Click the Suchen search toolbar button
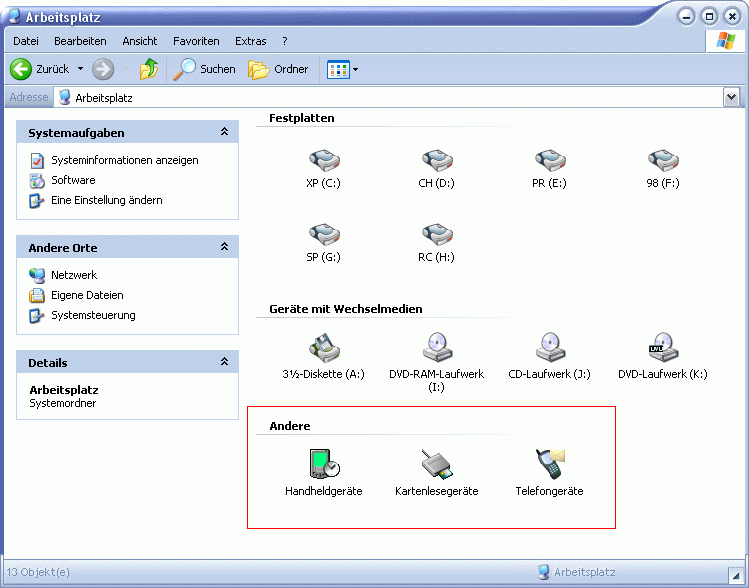 coord(205,69)
